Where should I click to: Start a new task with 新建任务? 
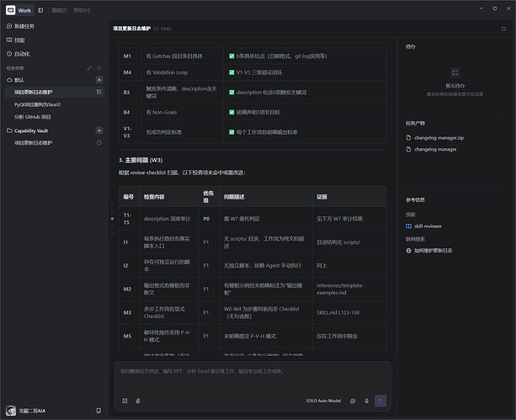pyautogui.click(x=20, y=26)
